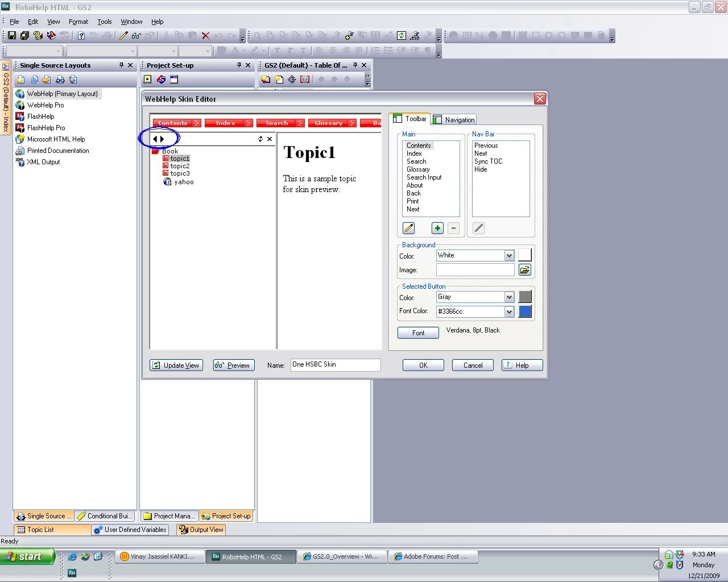Select WebHelp Pro in layouts list
Image resolution: width=728 pixels, height=582 pixels.
pos(45,105)
